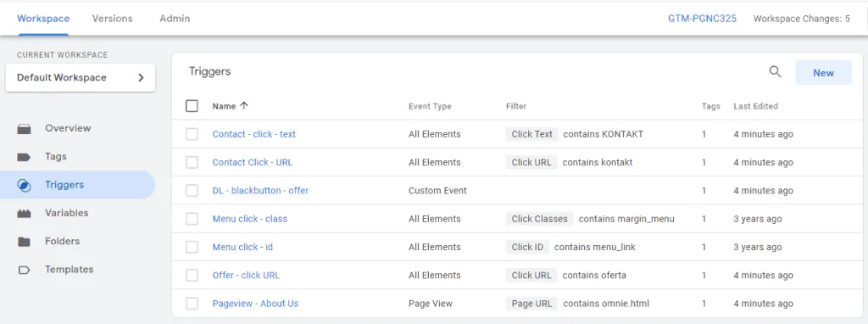Open trigger Contact - click - text

click(254, 134)
